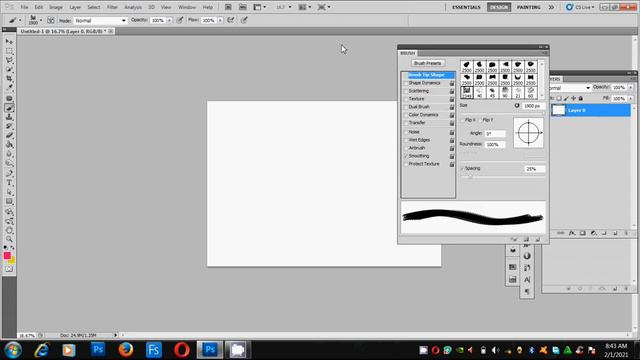
Task: Select the Gradient tool
Action: 9,144
